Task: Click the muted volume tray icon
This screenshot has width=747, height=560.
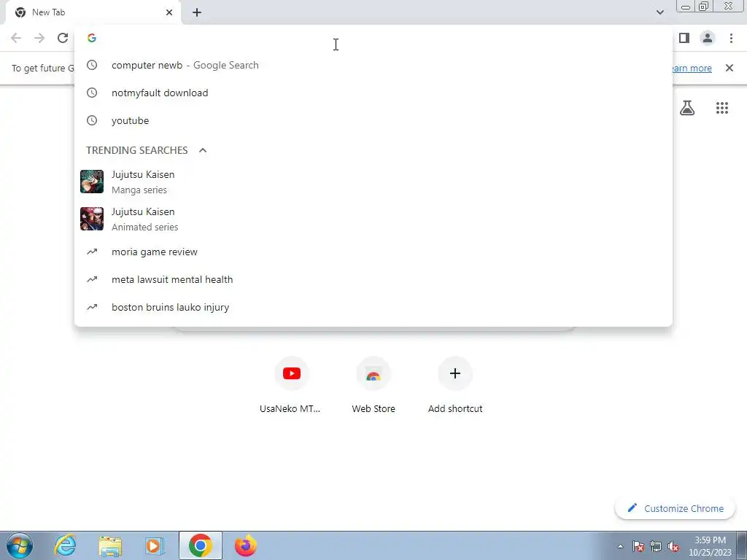Action: pos(673,546)
